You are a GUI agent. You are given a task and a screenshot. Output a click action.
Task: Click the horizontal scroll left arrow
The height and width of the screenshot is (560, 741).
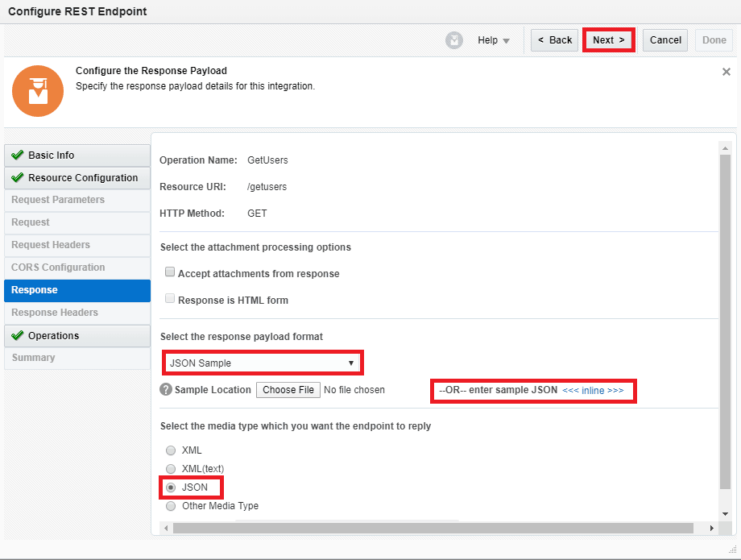click(x=166, y=528)
